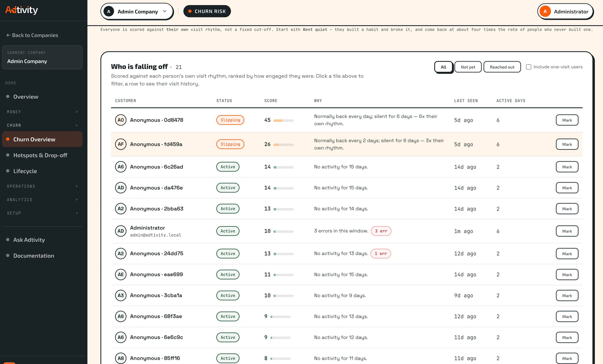Image resolution: width=603 pixels, height=364 pixels.
Task: Click the AE avatar for Anonymous eae699
Action: [x=121, y=274]
